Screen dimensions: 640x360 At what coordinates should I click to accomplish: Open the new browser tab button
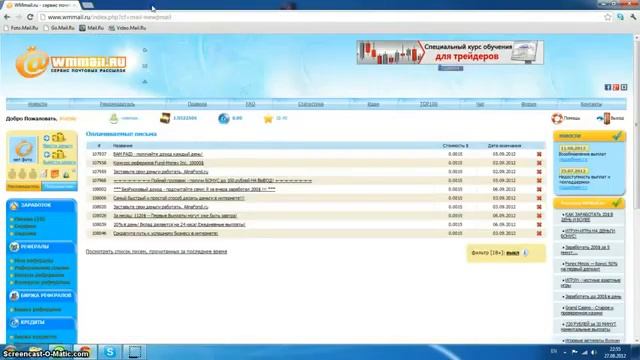(88, 5)
